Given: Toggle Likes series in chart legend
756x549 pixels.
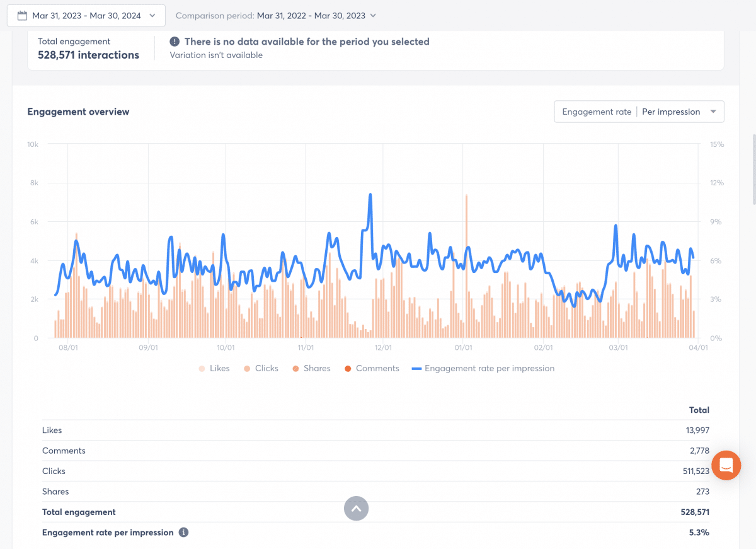Looking at the screenshot, I should [x=214, y=368].
